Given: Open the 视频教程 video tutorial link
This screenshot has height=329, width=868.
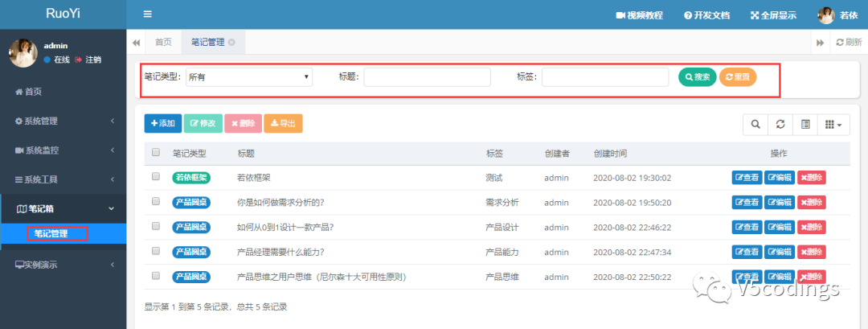Looking at the screenshot, I should click(x=640, y=15).
